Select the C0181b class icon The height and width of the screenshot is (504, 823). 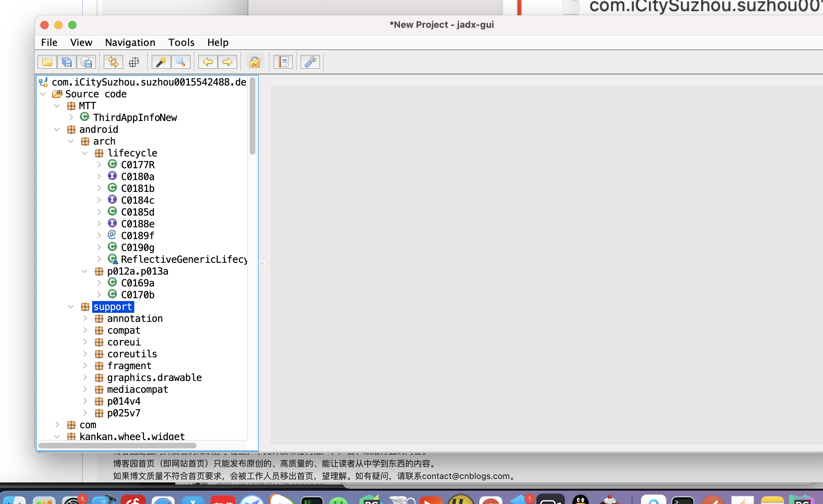coord(112,188)
